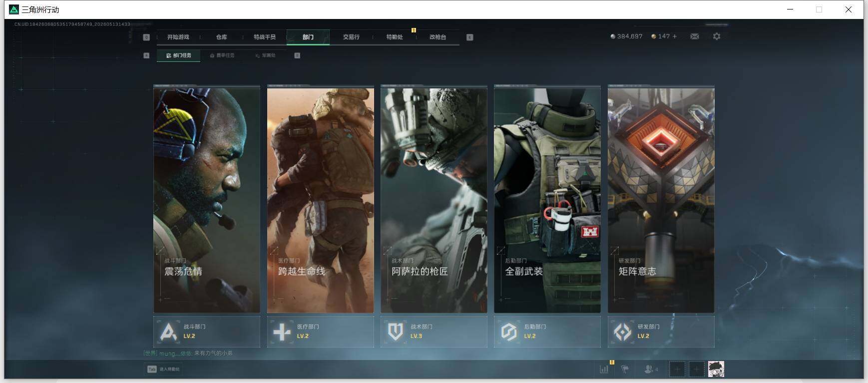Open the world chat message line
The image size is (868, 383).
click(x=188, y=353)
